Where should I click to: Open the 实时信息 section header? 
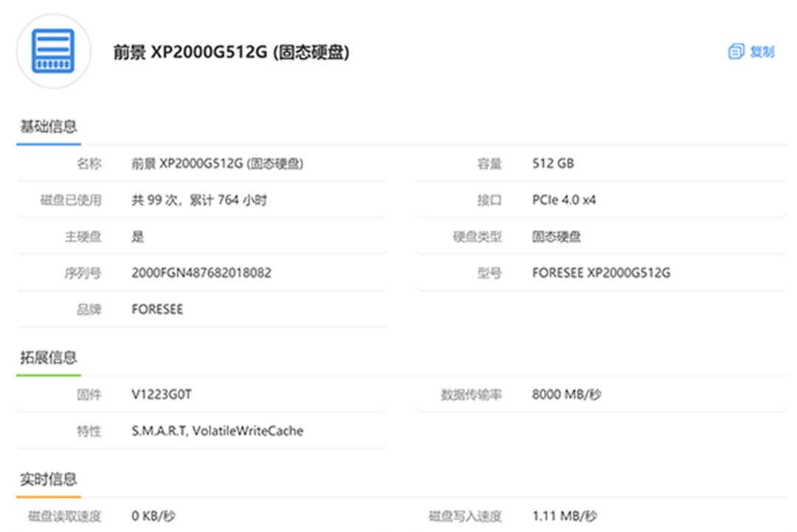[48, 480]
